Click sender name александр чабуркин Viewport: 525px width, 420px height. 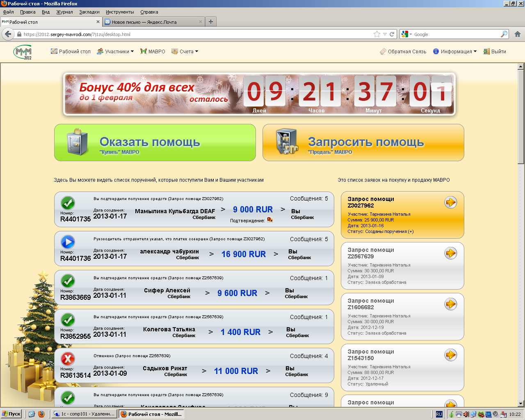click(169, 251)
